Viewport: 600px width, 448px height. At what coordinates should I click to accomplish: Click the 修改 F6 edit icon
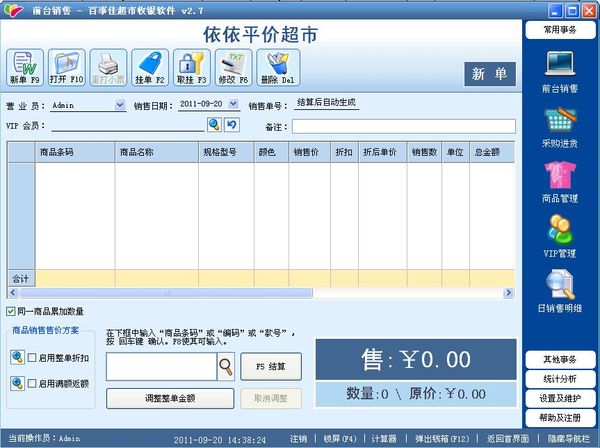[x=233, y=68]
